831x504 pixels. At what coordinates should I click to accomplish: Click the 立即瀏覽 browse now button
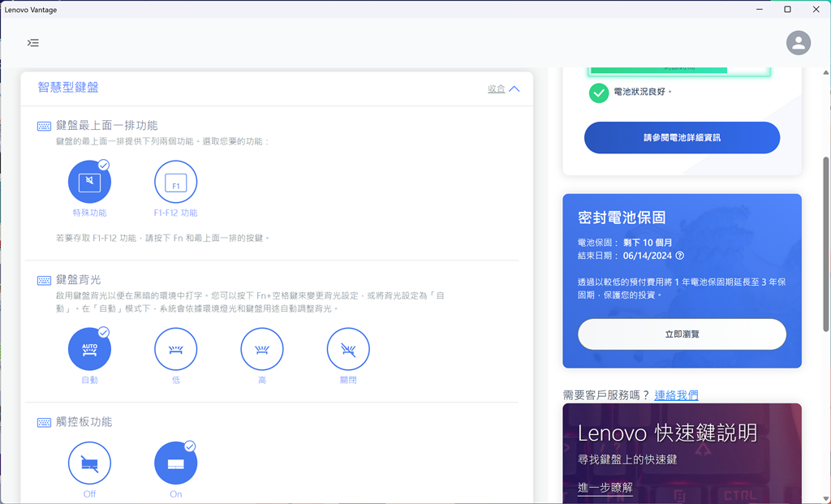point(682,334)
